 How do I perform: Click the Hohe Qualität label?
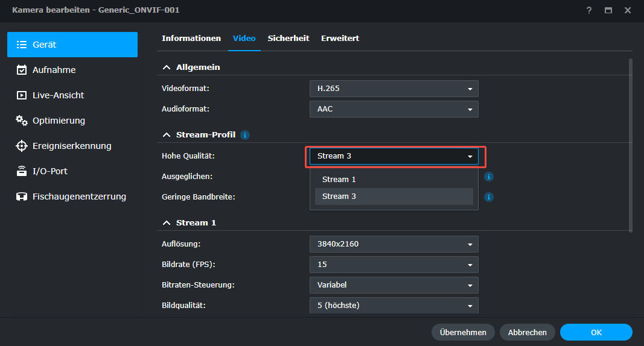coord(188,156)
